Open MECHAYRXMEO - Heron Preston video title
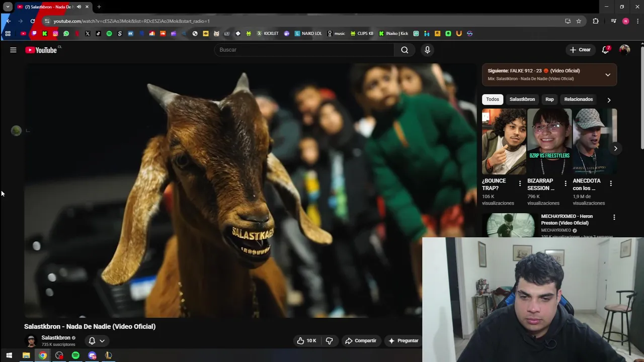Screen dimensions: 644x362 [x=567, y=219]
